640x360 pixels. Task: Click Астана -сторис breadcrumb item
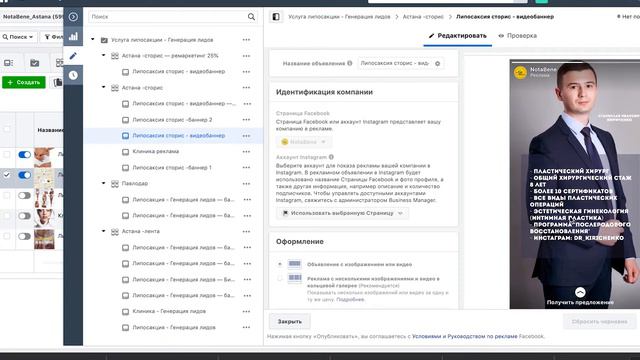pyautogui.click(x=423, y=17)
